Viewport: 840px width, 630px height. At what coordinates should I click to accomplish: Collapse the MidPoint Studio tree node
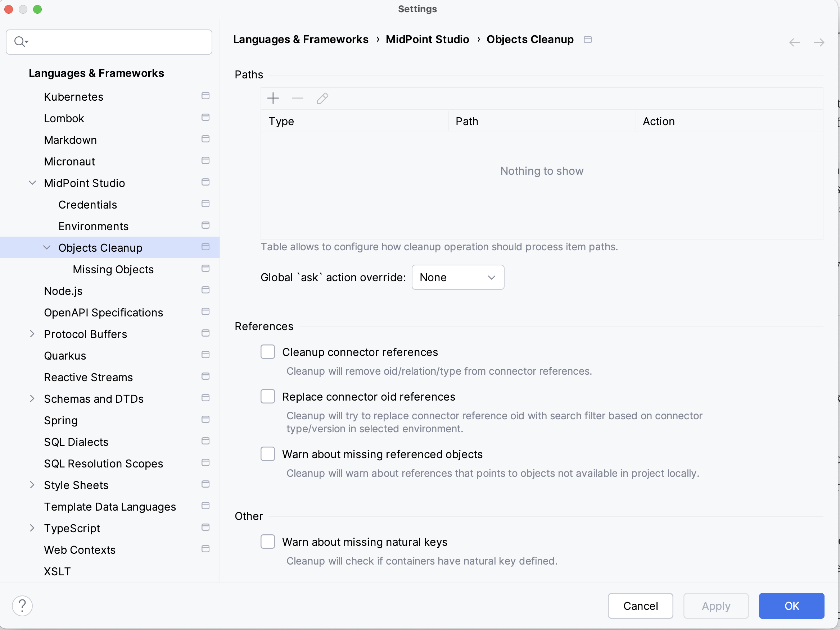[32, 183]
